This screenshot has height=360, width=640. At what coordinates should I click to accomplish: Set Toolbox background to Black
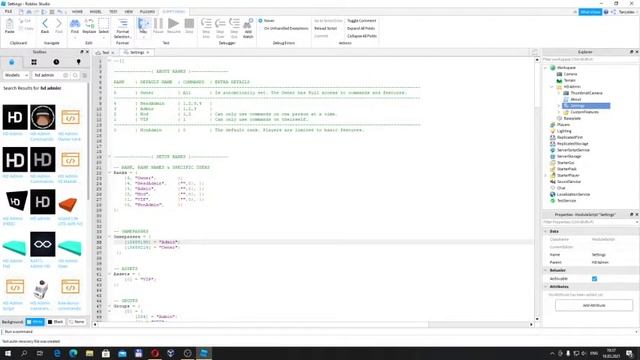point(56,322)
